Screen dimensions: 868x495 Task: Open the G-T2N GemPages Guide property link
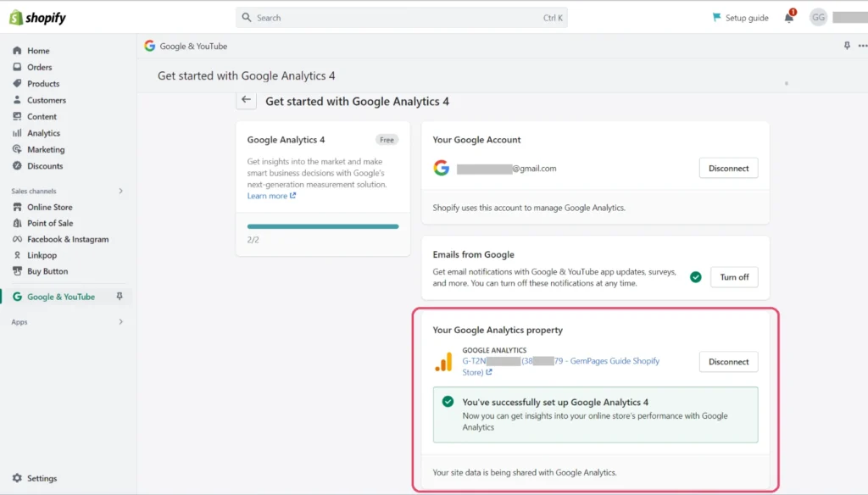click(561, 366)
